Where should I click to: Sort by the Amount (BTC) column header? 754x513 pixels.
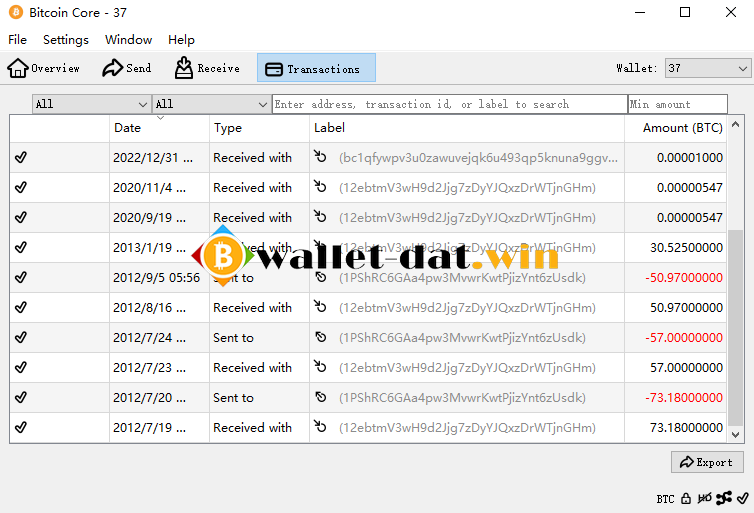[x=676, y=128]
